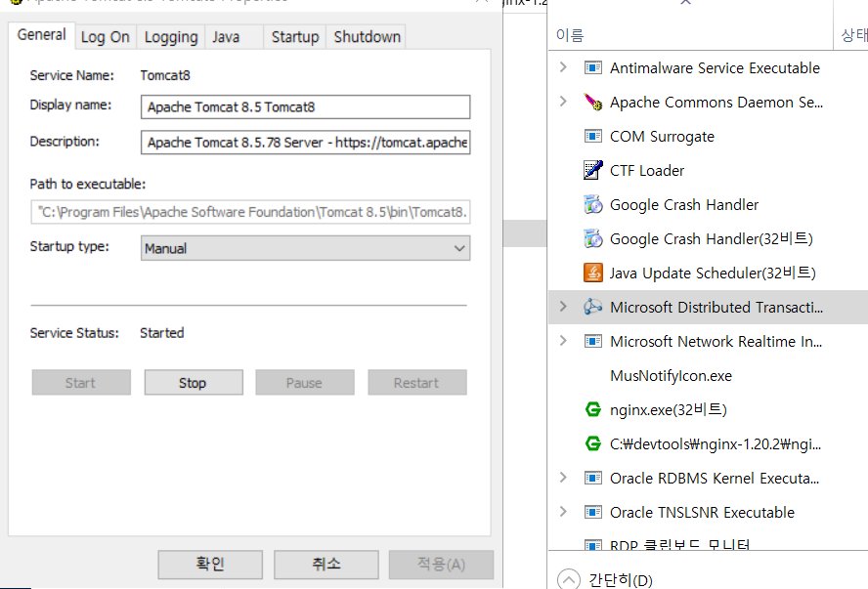The image size is (868, 589).
Task: Click the collapse arrow icon beside 간단히(D)
Action: pyautogui.click(x=569, y=579)
